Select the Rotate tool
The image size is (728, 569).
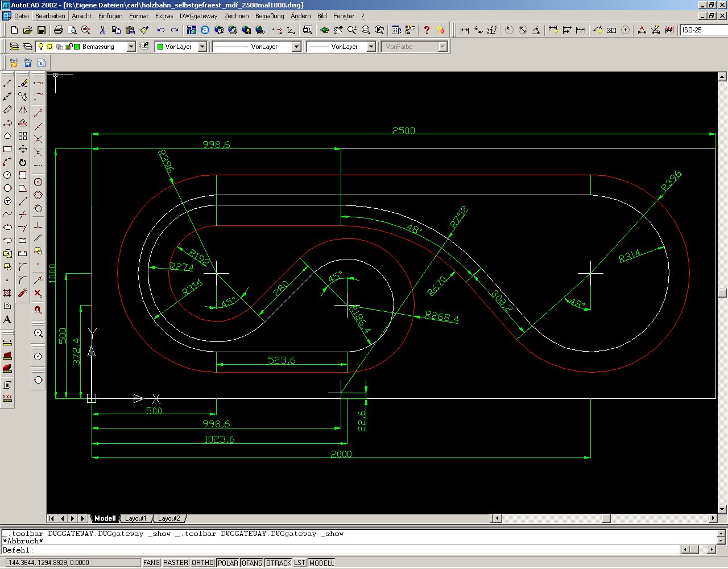[x=23, y=162]
